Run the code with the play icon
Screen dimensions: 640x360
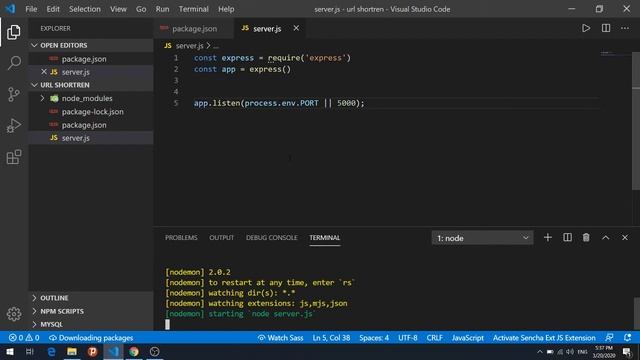(586, 28)
